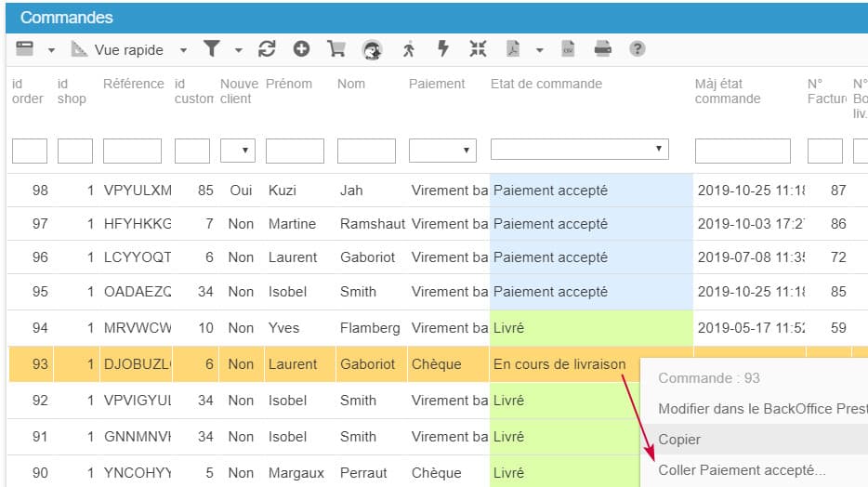Click the walking person icon

409,49
